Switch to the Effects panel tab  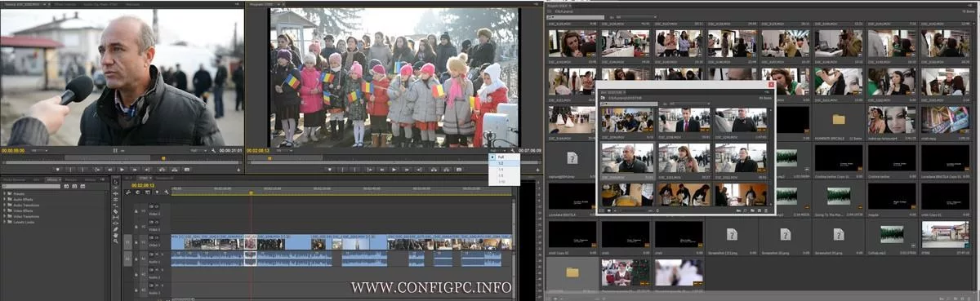(x=52, y=179)
